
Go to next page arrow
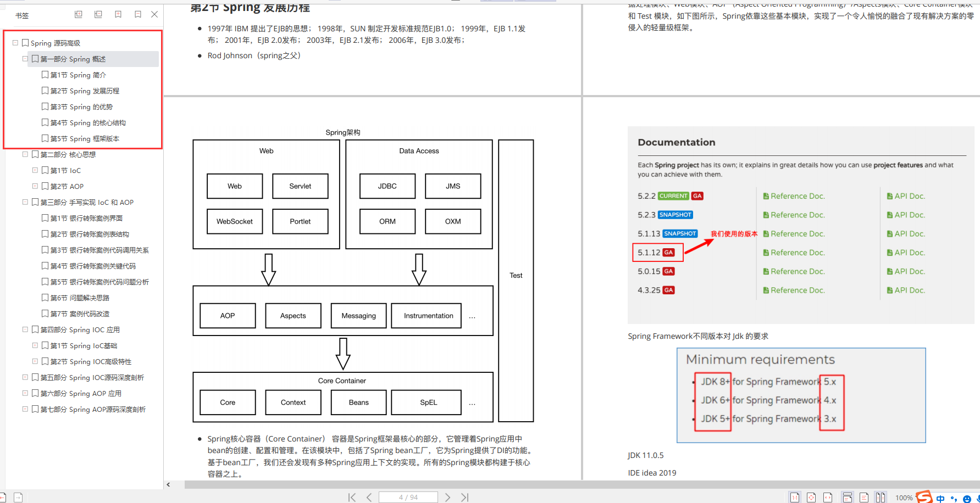click(447, 497)
